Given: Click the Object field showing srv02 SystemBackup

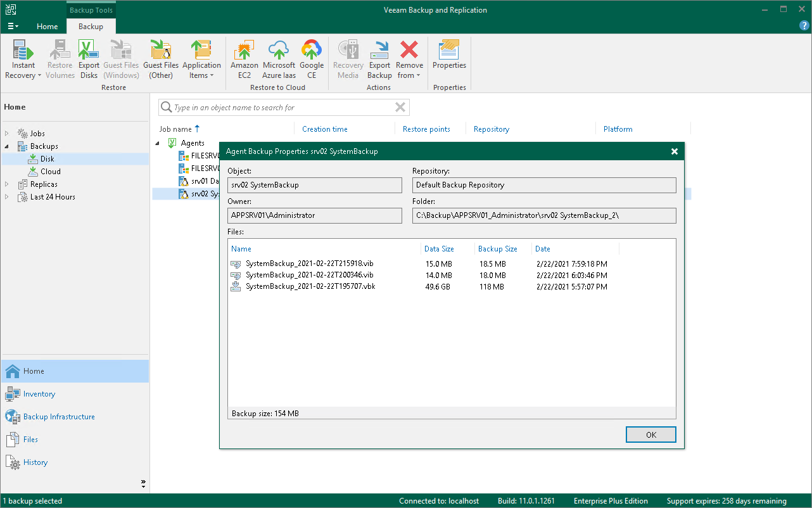Looking at the screenshot, I should pos(315,185).
